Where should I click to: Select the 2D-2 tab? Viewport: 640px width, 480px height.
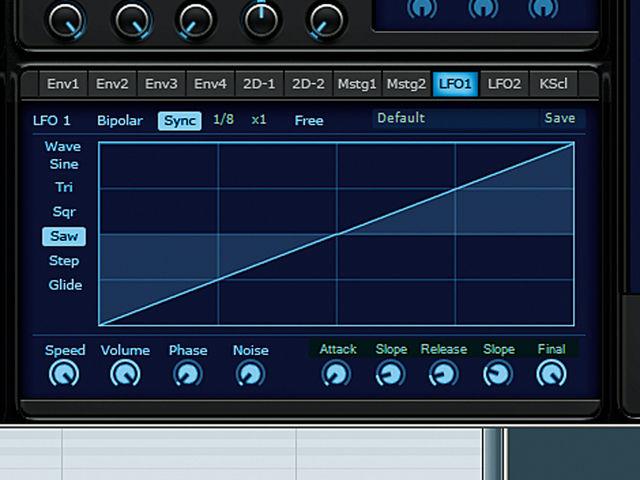pyautogui.click(x=308, y=84)
